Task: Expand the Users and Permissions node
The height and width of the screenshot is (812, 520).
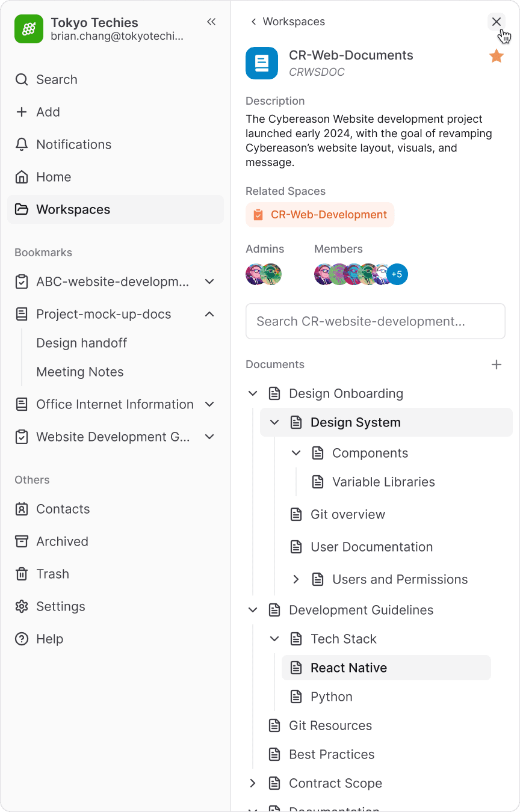Action: click(296, 579)
